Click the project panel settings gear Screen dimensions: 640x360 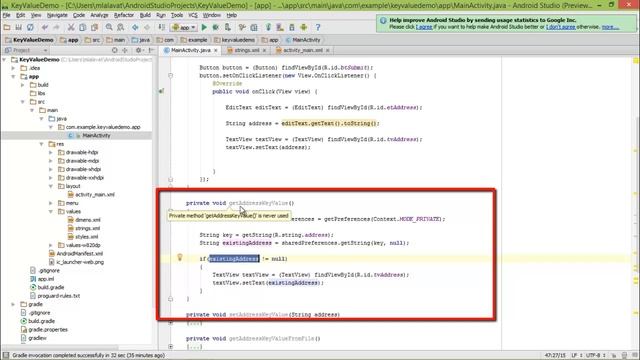point(138,50)
